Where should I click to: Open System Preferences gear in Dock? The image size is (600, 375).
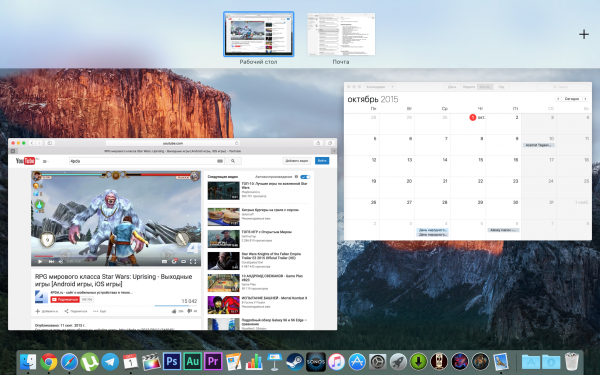(x=378, y=362)
